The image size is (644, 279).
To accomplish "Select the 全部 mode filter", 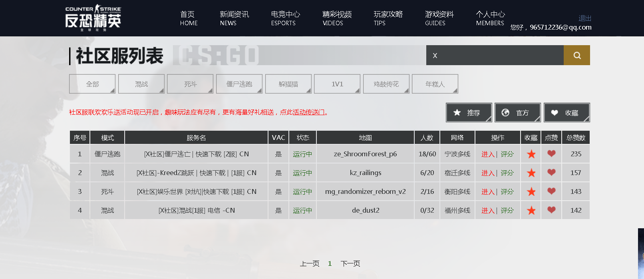I will [x=92, y=84].
